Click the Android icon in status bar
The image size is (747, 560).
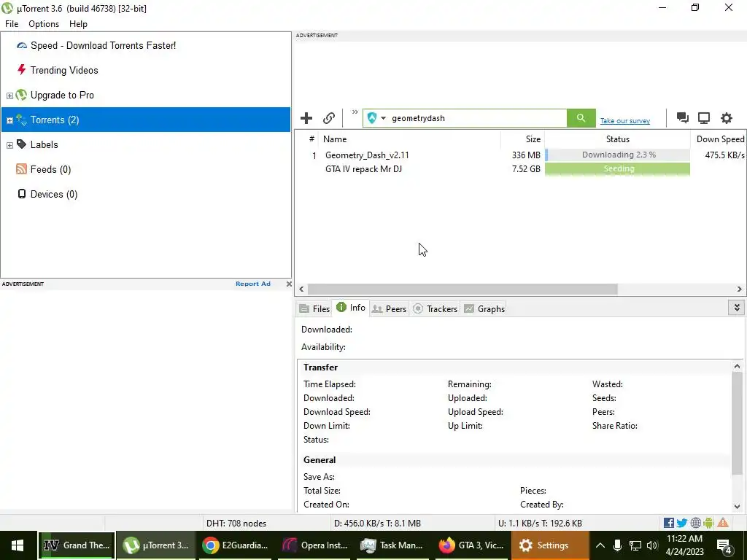click(x=708, y=523)
